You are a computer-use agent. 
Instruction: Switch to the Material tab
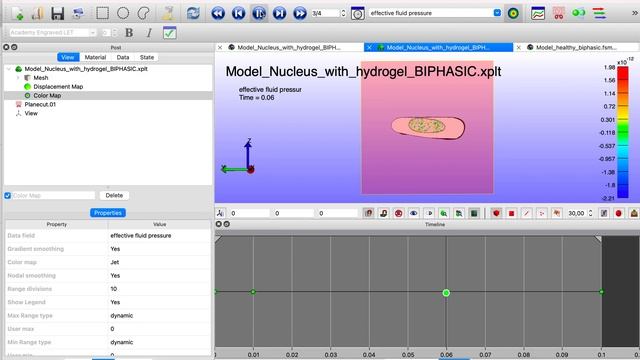(x=95, y=57)
